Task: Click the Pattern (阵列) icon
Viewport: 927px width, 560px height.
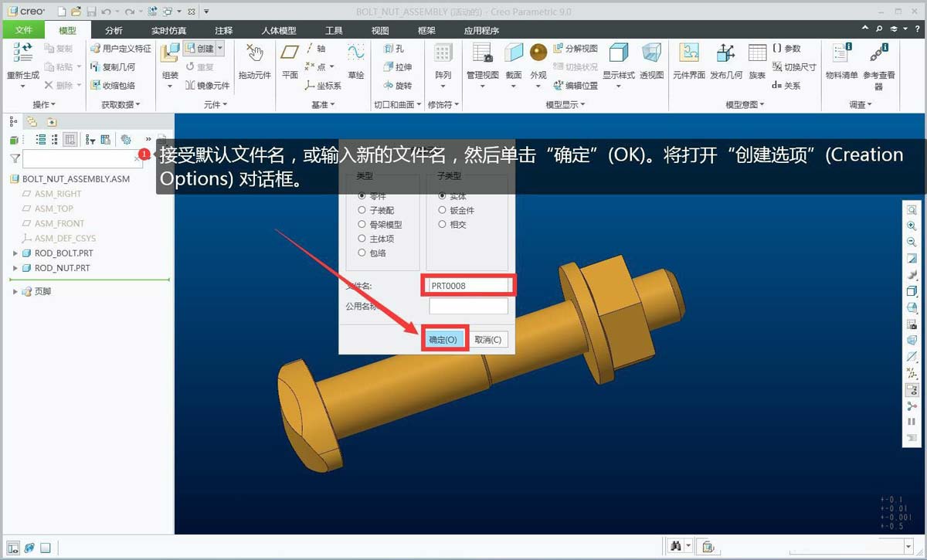Action: click(x=443, y=54)
